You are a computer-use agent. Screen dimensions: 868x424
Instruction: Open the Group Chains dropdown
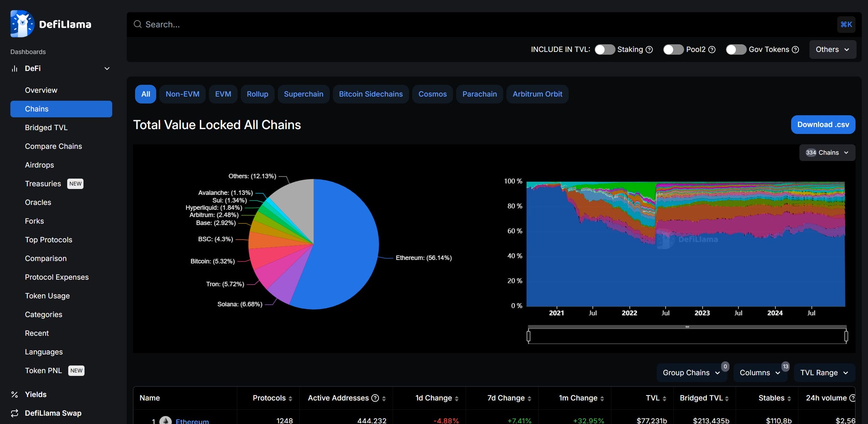[x=691, y=373]
